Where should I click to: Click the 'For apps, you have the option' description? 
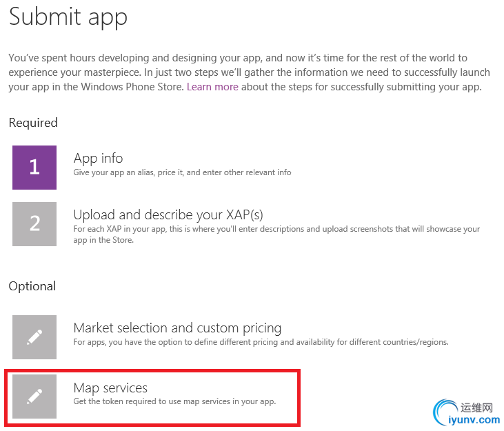(261, 342)
